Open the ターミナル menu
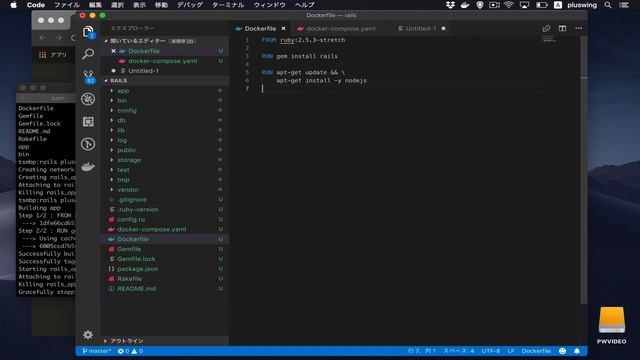 228,5
